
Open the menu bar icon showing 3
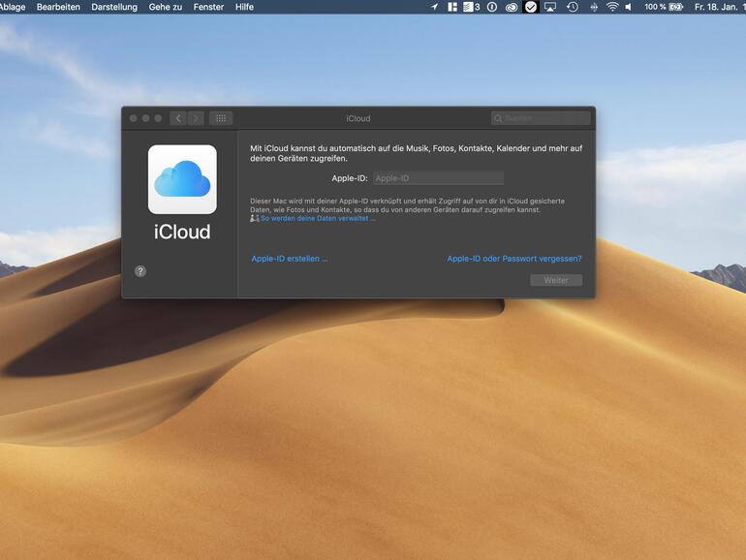pyautogui.click(x=472, y=7)
